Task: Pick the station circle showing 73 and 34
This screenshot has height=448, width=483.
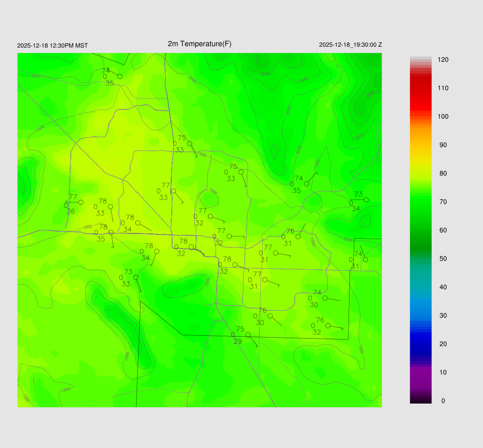Action: 366,200
